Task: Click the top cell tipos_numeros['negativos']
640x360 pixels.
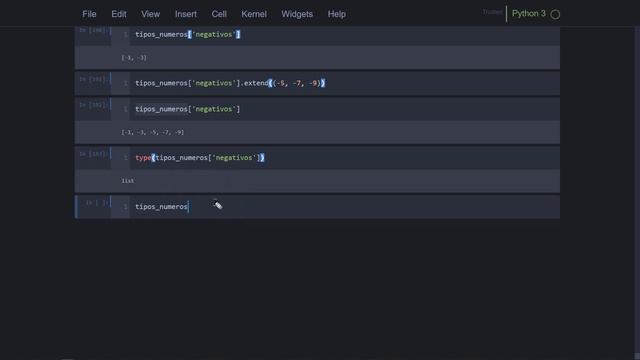Action: coord(344,35)
